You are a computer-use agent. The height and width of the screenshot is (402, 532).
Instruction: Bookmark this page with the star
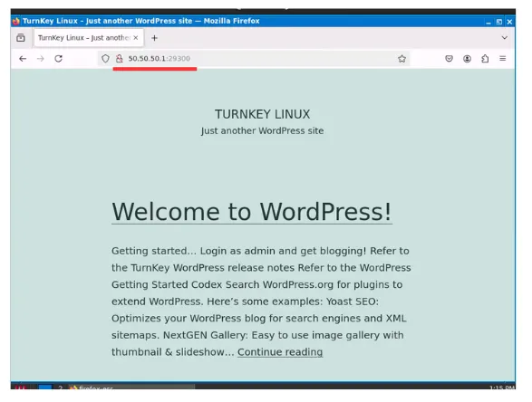pyautogui.click(x=402, y=59)
